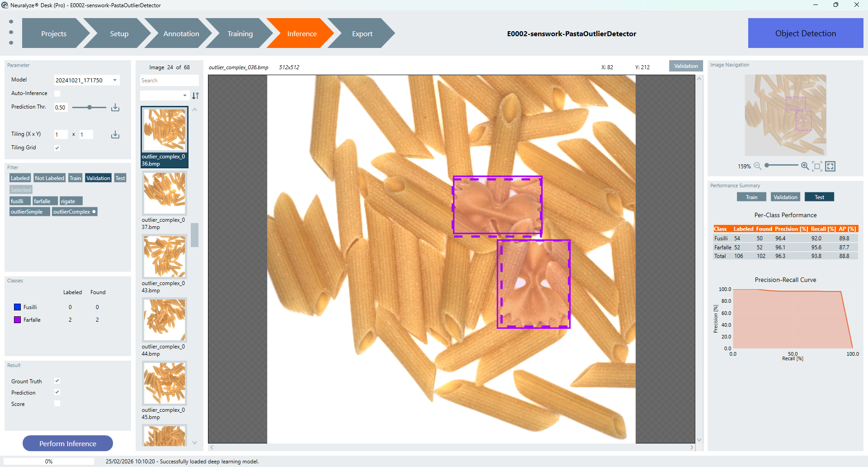Click the image Search field

point(169,81)
